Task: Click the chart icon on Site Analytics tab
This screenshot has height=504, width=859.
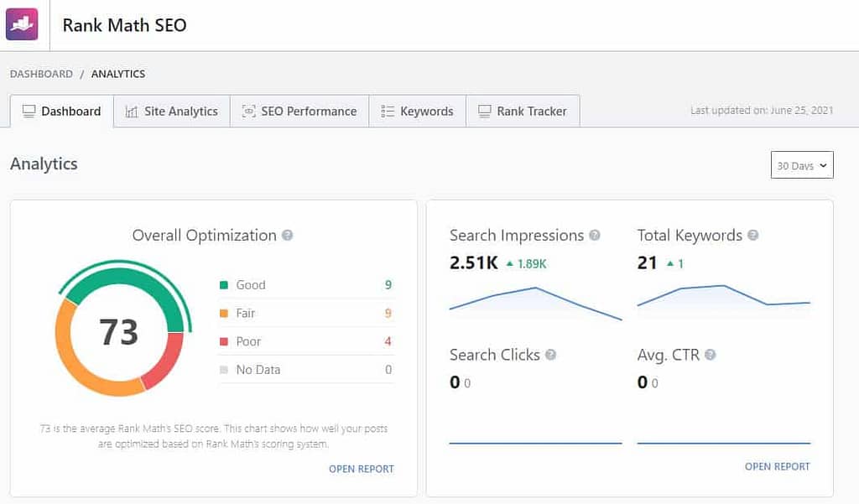Action: (132, 112)
